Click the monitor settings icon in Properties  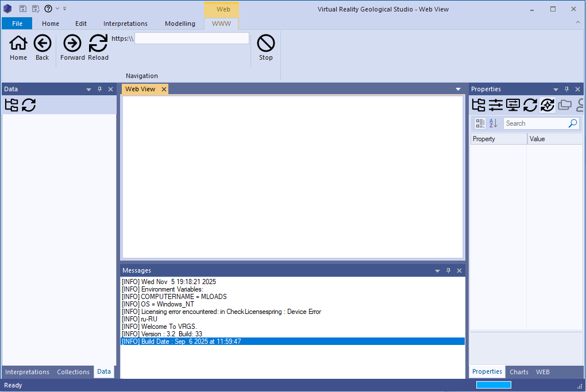coord(512,105)
